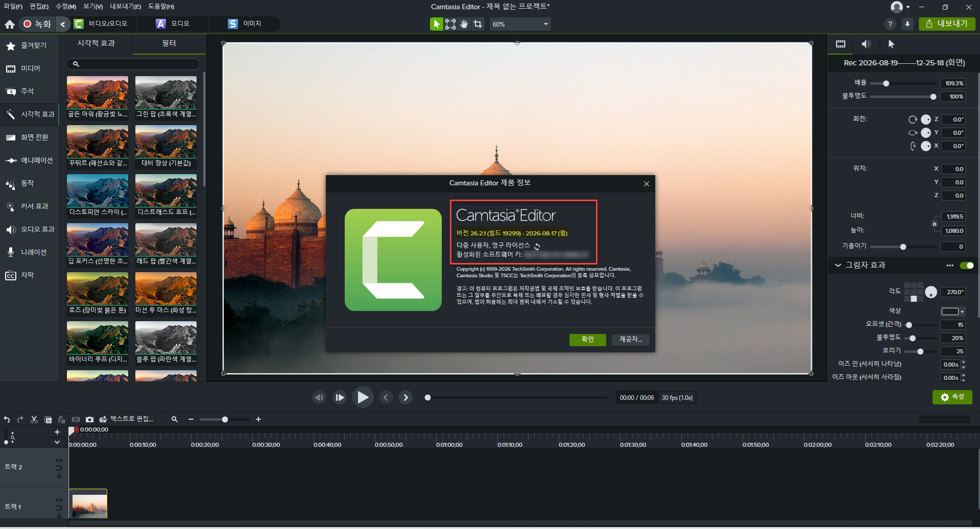Expand the track options chevron below plus
The height and width of the screenshot is (529, 980).
(x=57, y=442)
